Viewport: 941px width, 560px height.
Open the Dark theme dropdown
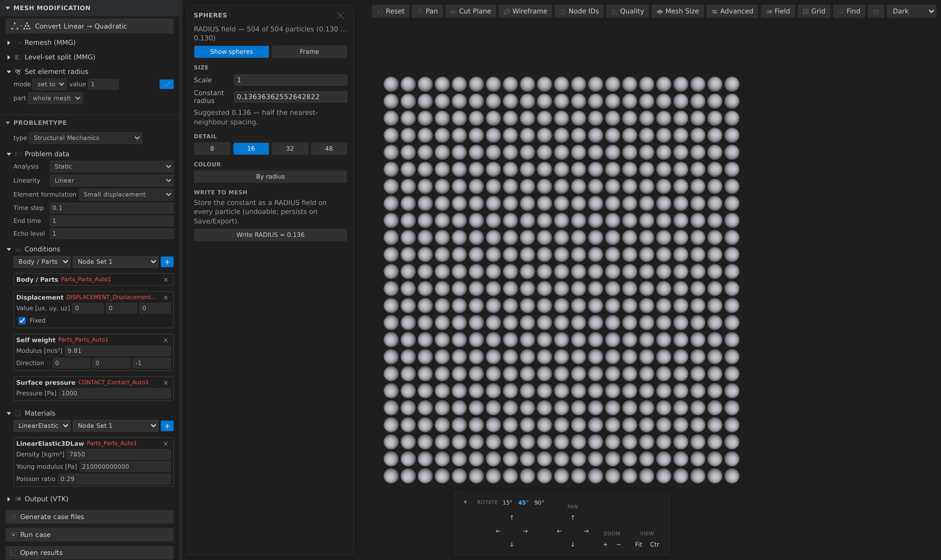point(911,11)
